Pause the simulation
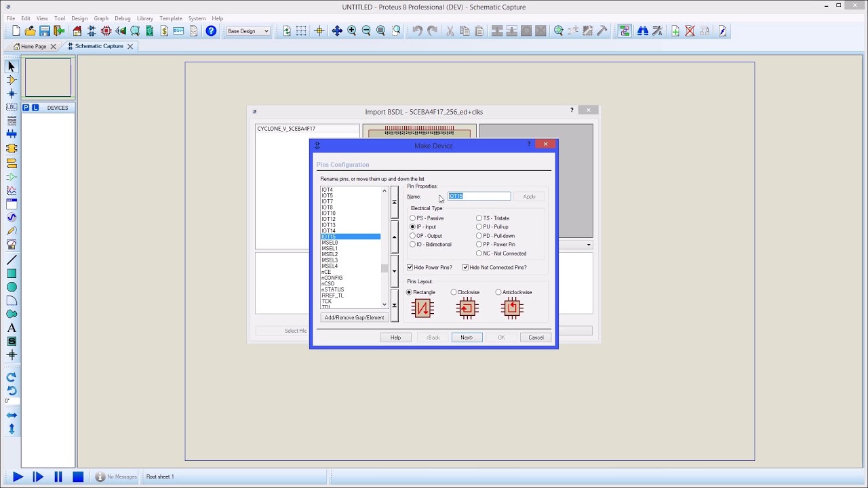The image size is (868, 488). click(58, 476)
